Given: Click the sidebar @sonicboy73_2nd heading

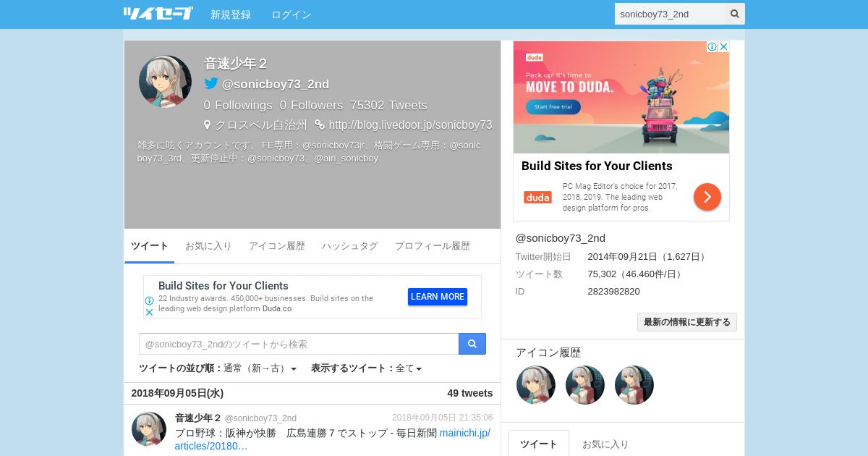Looking at the screenshot, I should (561, 237).
